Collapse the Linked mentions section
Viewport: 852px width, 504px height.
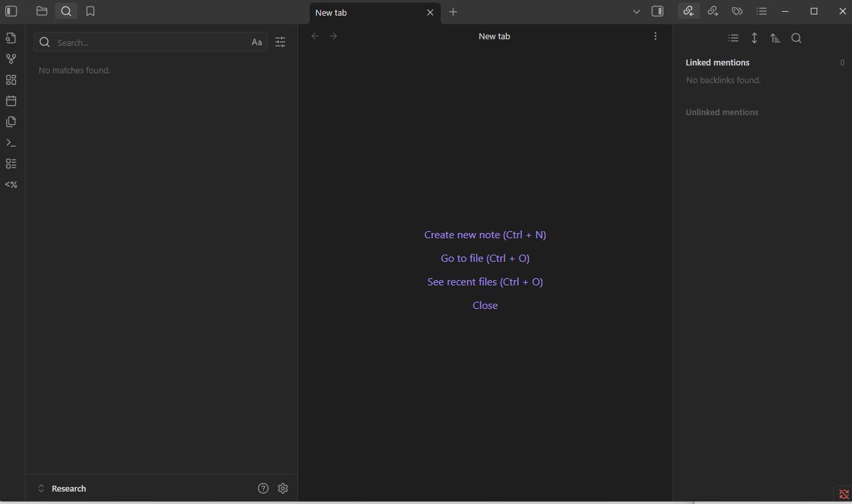click(x=718, y=62)
